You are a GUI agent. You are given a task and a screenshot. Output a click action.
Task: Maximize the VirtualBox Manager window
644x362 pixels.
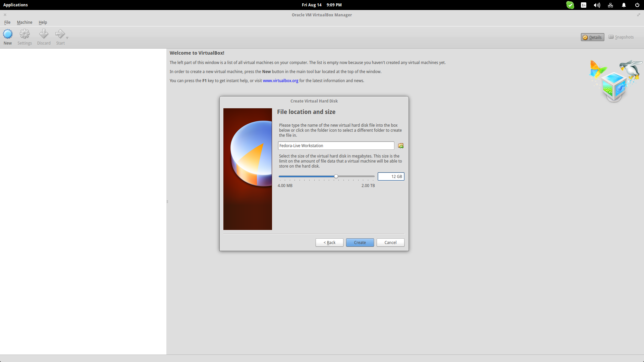[x=639, y=15]
